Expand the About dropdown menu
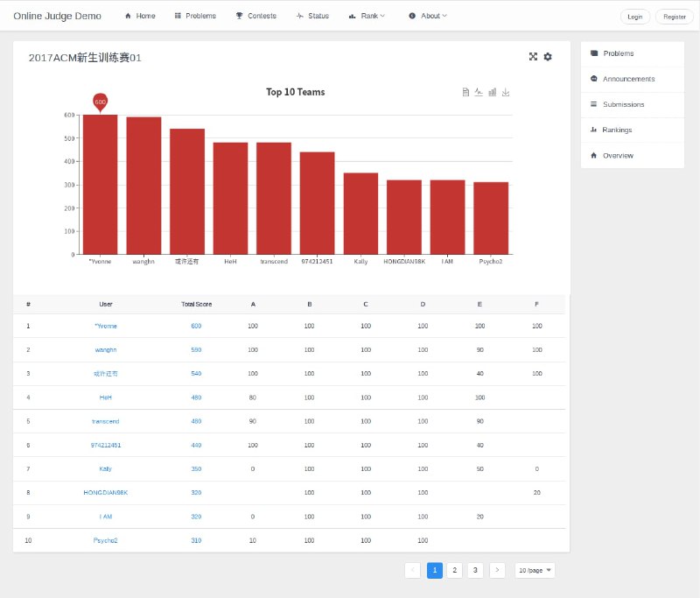The width and height of the screenshot is (700, 598). 427,16
